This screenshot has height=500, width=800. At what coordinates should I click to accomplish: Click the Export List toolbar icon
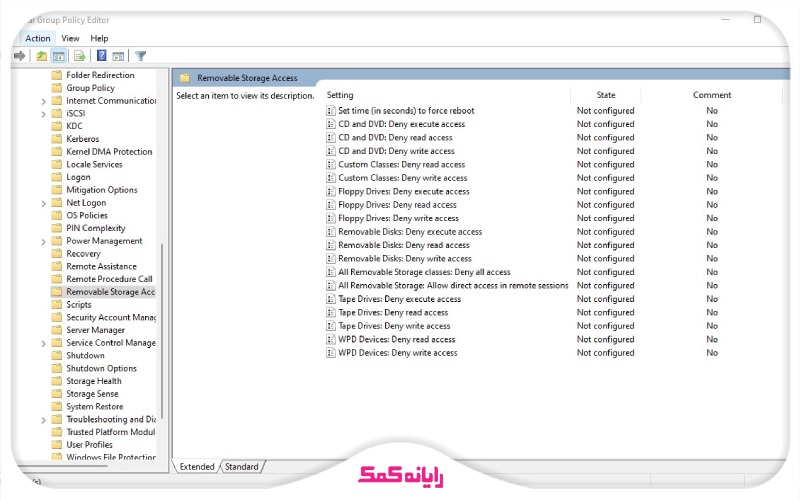[x=79, y=56]
